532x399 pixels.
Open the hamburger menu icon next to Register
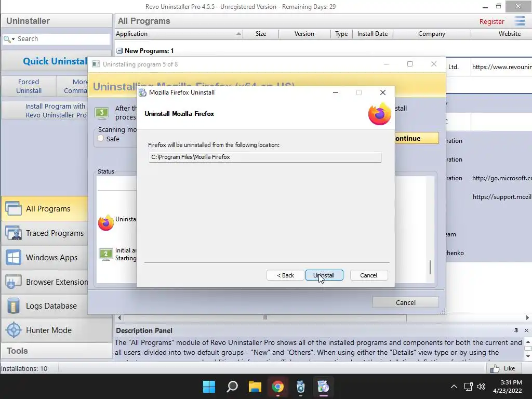tap(520, 21)
